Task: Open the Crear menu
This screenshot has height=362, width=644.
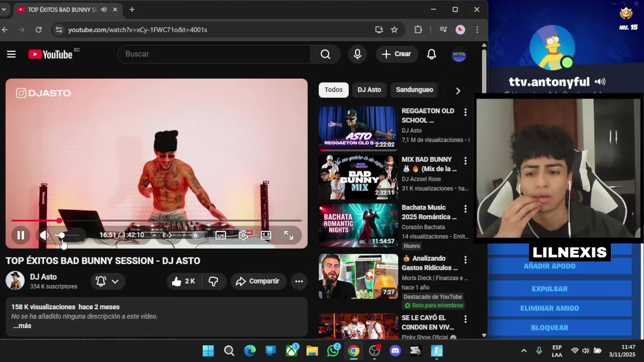Action: [396, 54]
